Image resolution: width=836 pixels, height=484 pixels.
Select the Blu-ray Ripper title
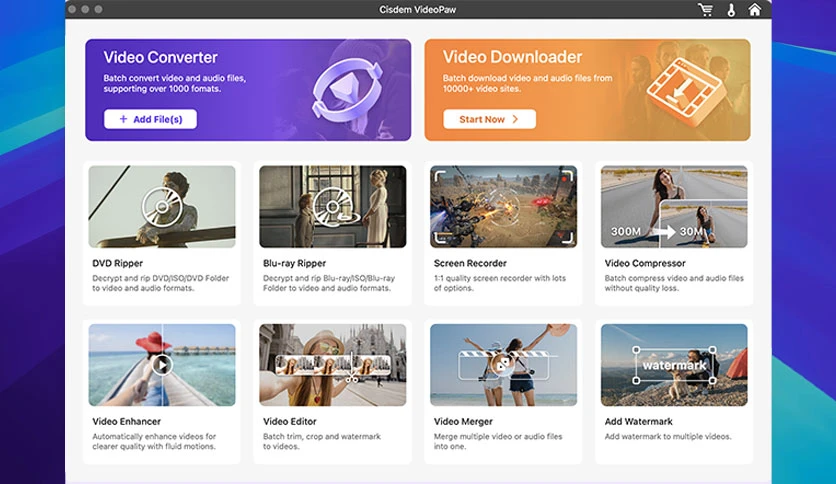tap(294, 263)
